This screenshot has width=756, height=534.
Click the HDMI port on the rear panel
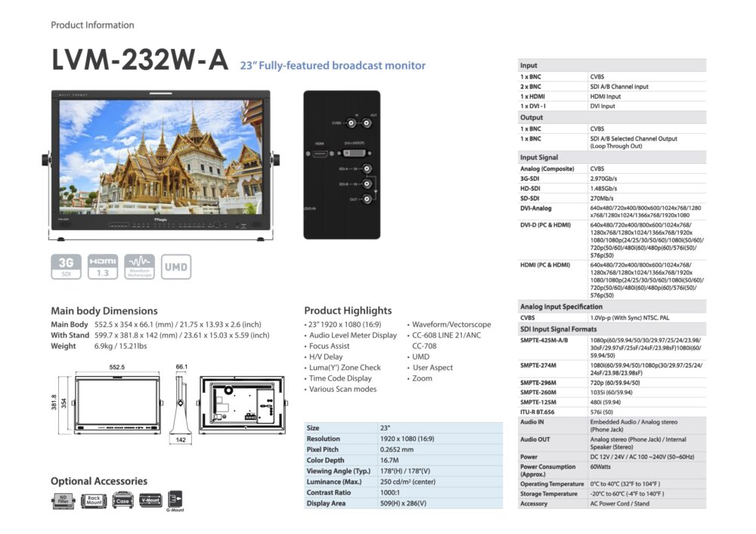click(321, 154)
